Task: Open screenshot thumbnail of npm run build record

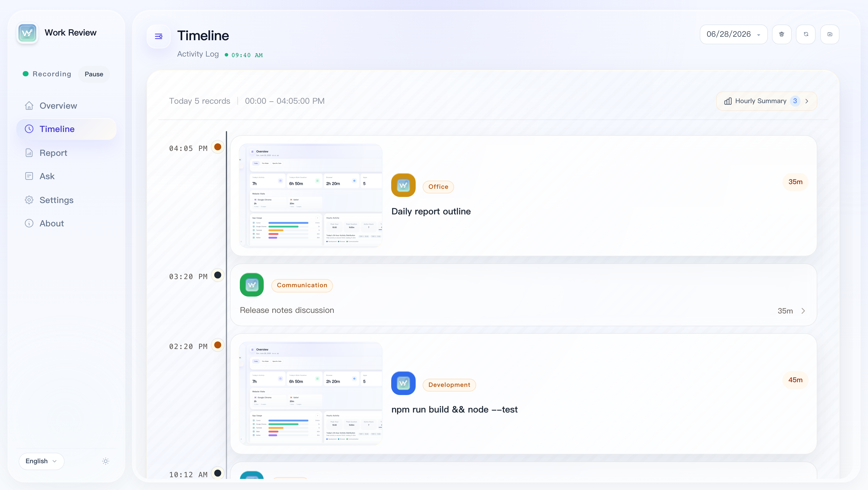Action: click(310, 394)
